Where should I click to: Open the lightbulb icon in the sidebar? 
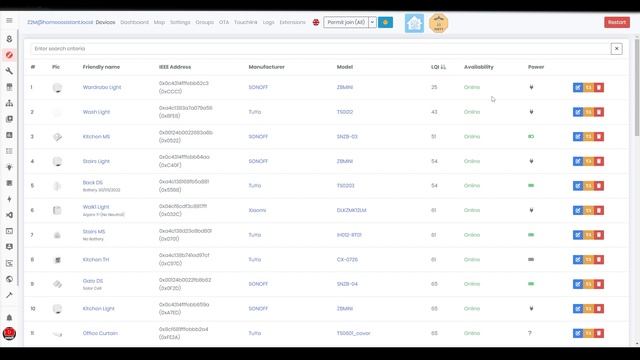tap(9, 167)
